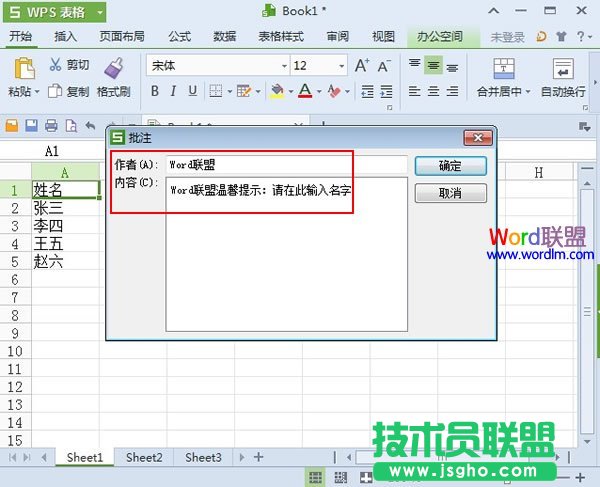The width and height of the screenshot is (600, 487).
Task: Select cell containing 赵六
Action: [65, 262]
